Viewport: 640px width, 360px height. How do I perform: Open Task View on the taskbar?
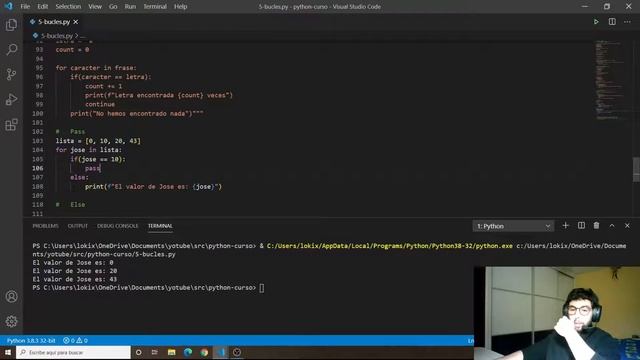[155, 352]
